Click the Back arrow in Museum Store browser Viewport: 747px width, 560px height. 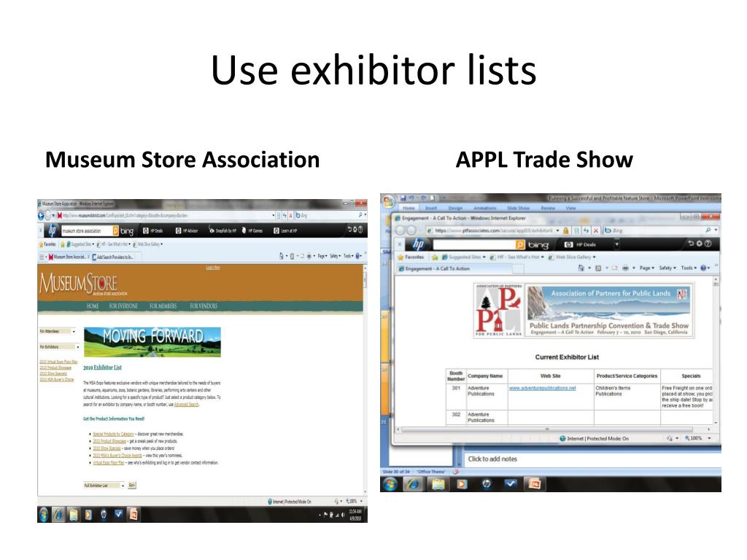pyautogui.click(x=41, y=216)
